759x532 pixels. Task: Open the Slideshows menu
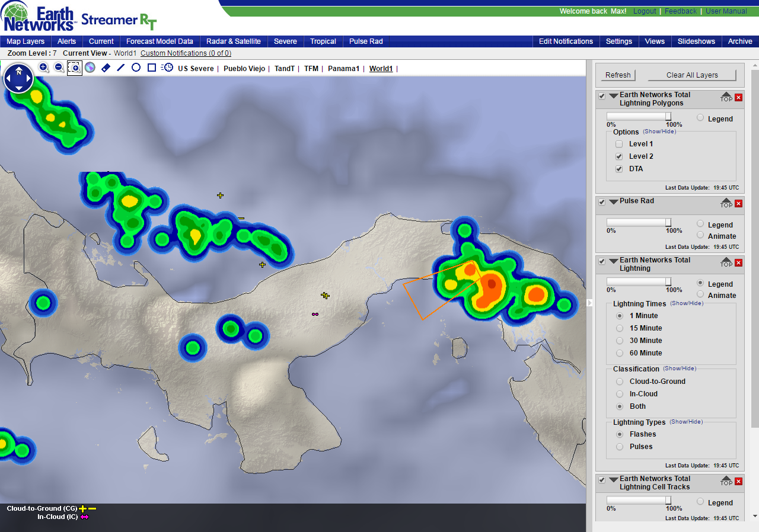(697, 41)
